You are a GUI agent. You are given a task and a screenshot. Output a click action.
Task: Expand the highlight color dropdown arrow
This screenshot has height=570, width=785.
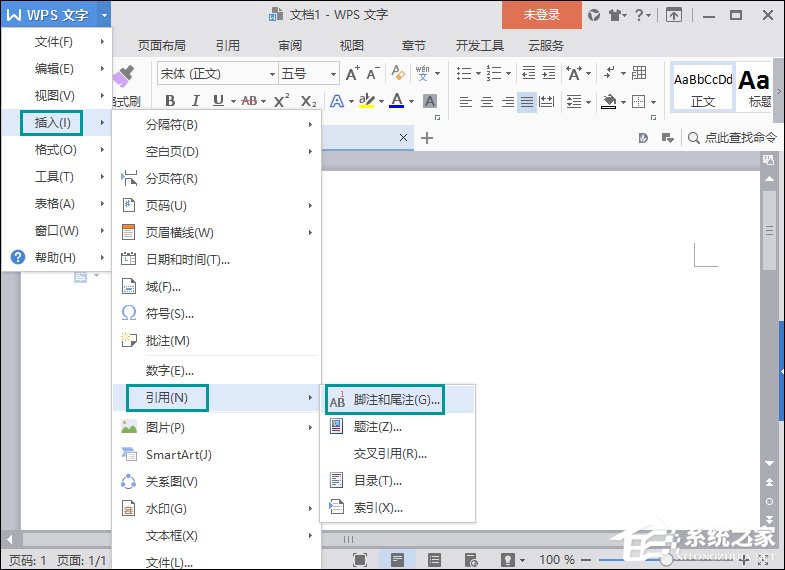[x=381, y=102]
